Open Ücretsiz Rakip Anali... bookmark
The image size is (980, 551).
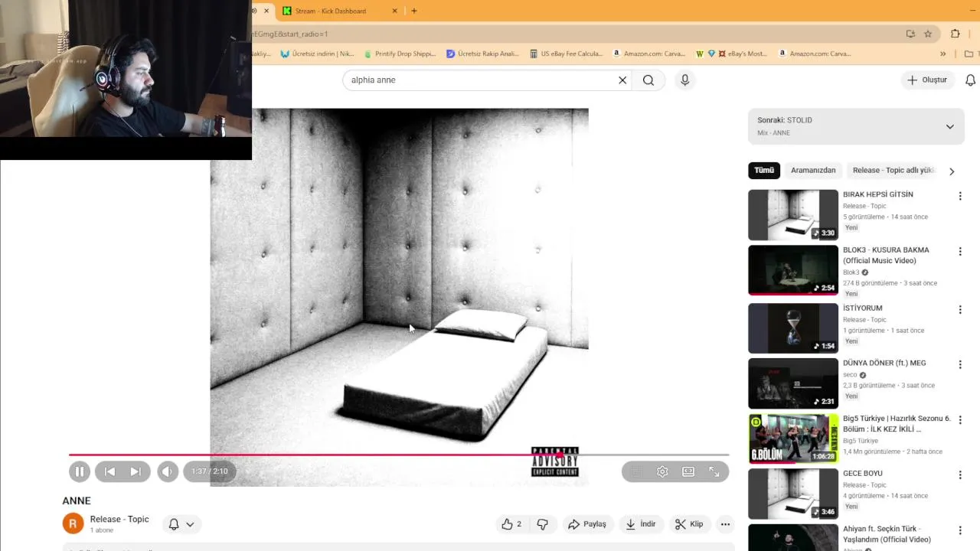click(x=482, y=54)
